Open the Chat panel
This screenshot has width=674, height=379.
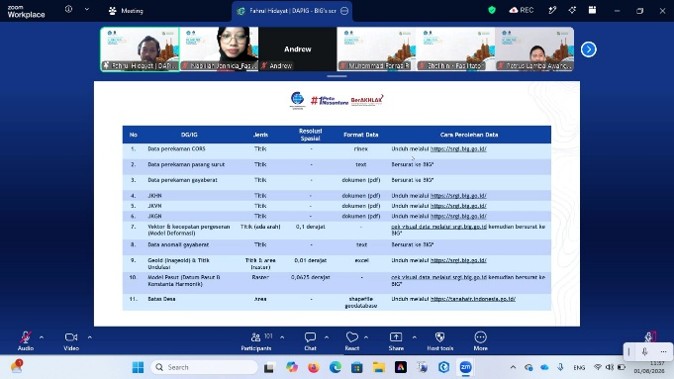(310, 341)
